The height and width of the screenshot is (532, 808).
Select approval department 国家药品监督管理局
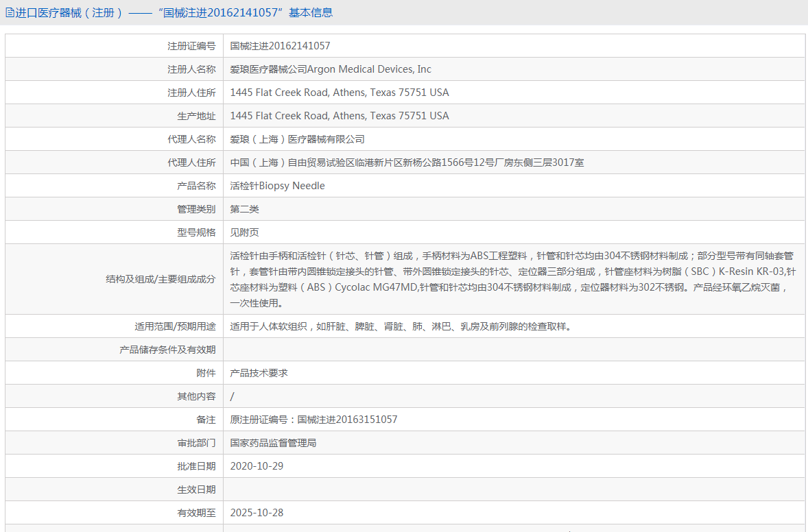(273, 443)
